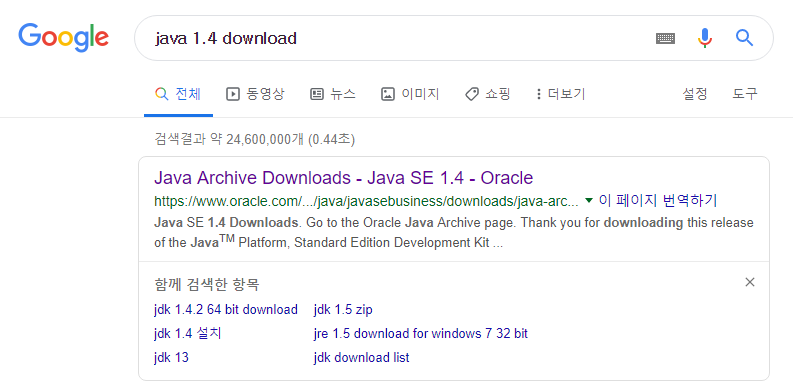793x390 pixels.
Task: Open 설정 settings menu
Action: click(x=695, y=94)
